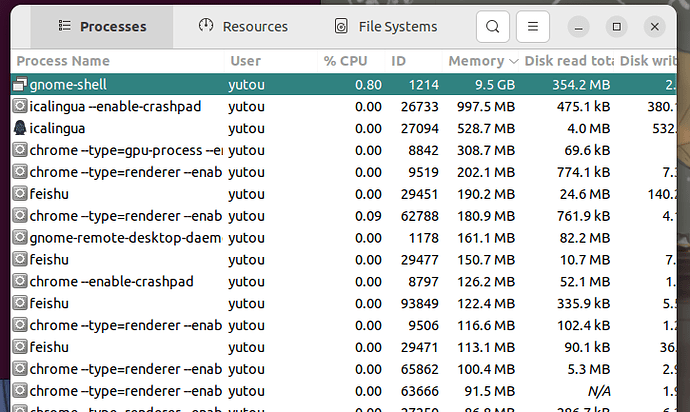Minimize the System Monitor window
690x412 pixels.
[x=579, y=27]
